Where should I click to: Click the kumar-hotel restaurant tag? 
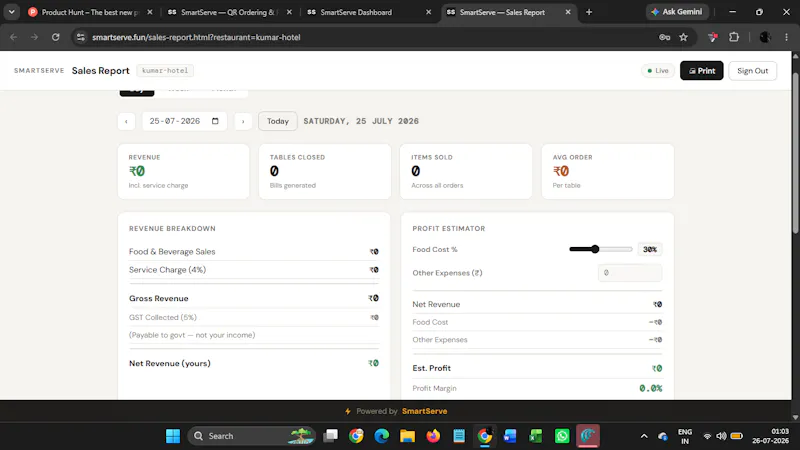pos(165,70)
